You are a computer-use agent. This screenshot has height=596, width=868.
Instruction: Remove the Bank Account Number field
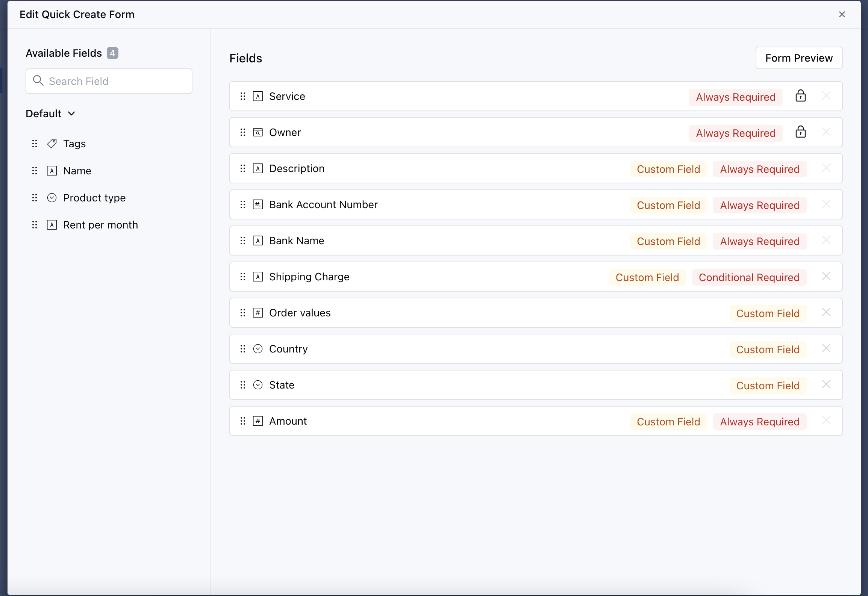pos(826,204)
